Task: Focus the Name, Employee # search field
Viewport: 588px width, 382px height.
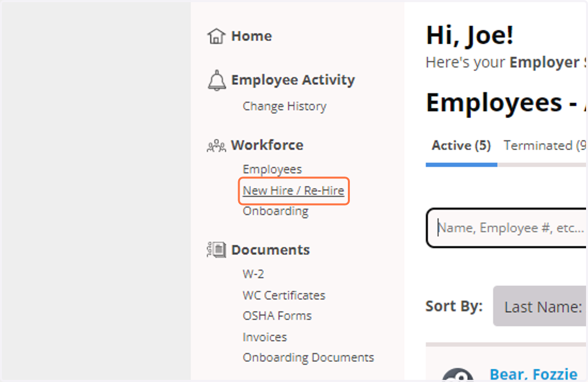Action: pyautogui.click(x=507, y=228)
